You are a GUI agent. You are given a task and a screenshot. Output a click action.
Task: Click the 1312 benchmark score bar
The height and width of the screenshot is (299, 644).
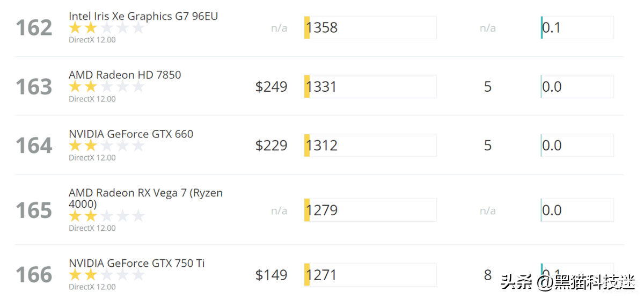pos(370,145)
